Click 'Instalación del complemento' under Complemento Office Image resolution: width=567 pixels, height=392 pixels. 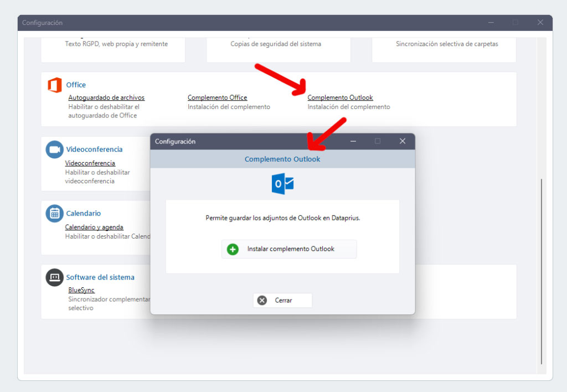[229, 107]
